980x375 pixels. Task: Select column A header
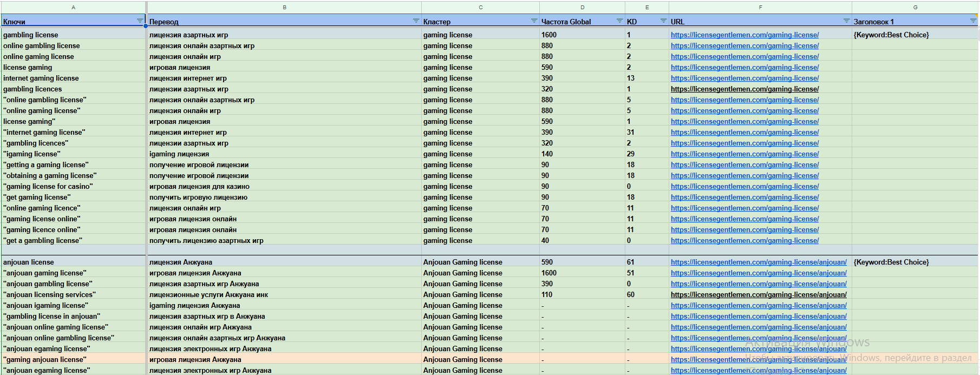73,7
